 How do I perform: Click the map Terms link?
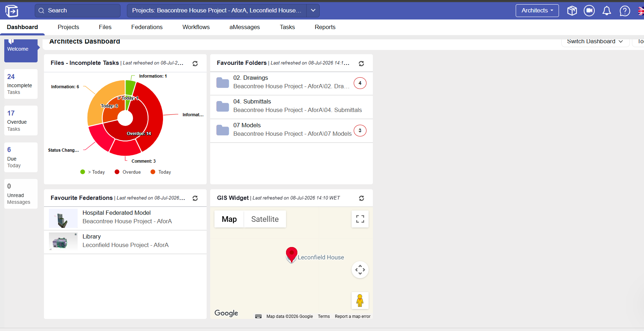click(324, 316)
